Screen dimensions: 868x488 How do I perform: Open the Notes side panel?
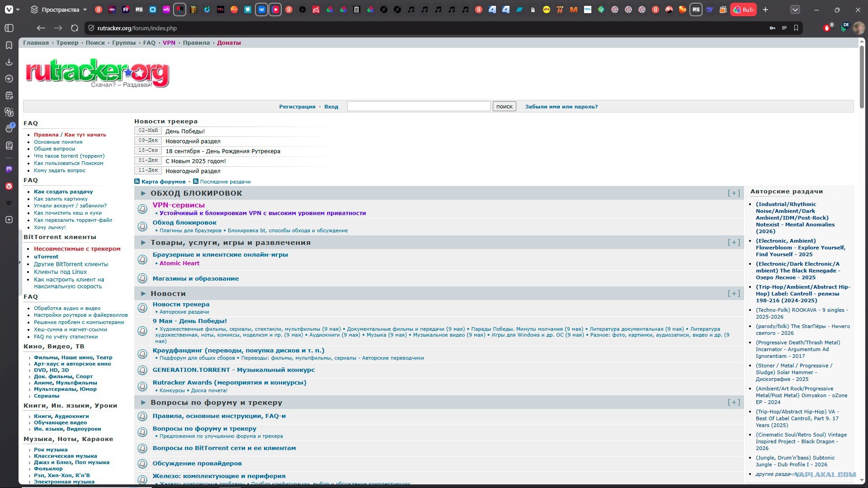click(9, 95)
